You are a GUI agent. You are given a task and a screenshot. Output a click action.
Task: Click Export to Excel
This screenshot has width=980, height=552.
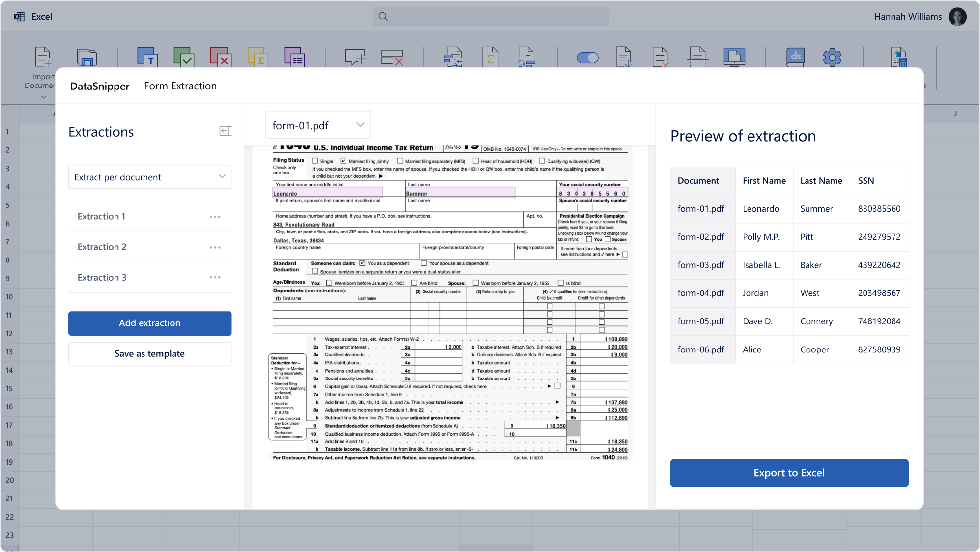789,473
